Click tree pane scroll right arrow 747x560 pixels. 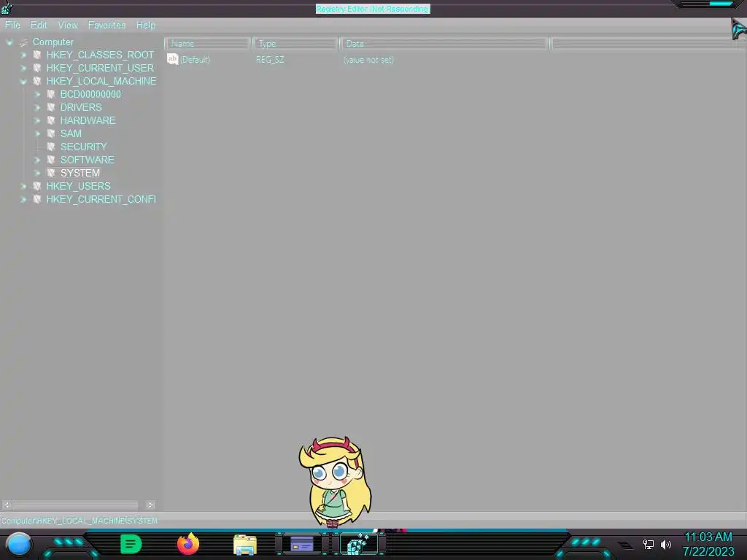150,505
